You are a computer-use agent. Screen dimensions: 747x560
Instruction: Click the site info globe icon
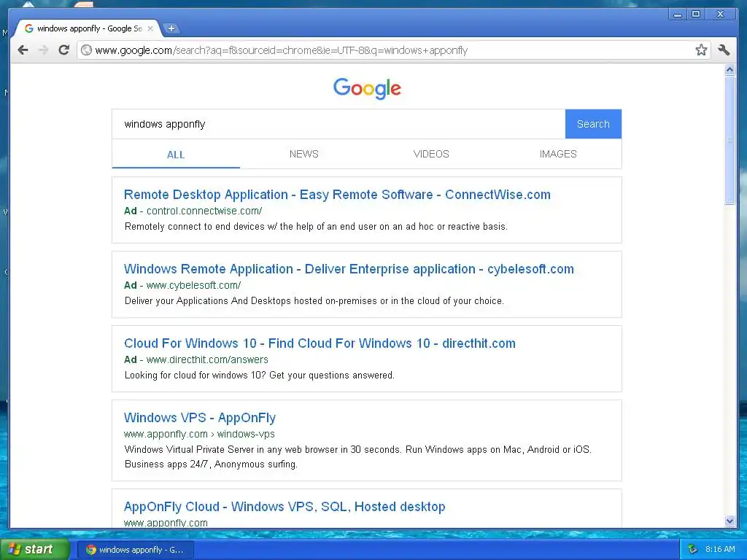[x=86, y=50]
